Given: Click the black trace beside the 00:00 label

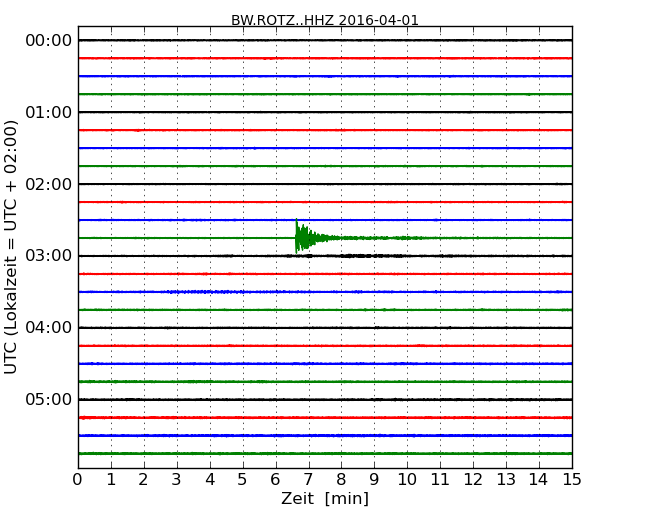Looking at the screenshot, I should (325, 40).
